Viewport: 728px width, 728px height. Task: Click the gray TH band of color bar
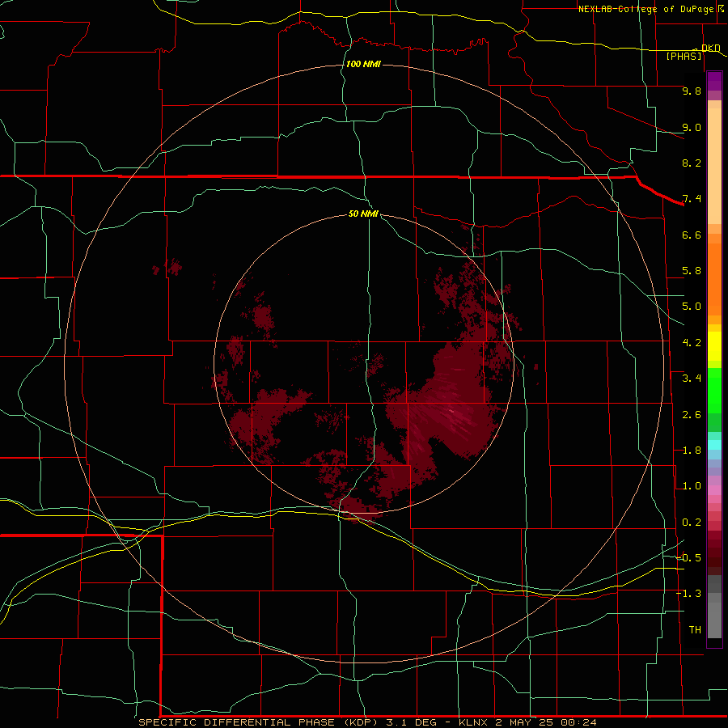714,620
